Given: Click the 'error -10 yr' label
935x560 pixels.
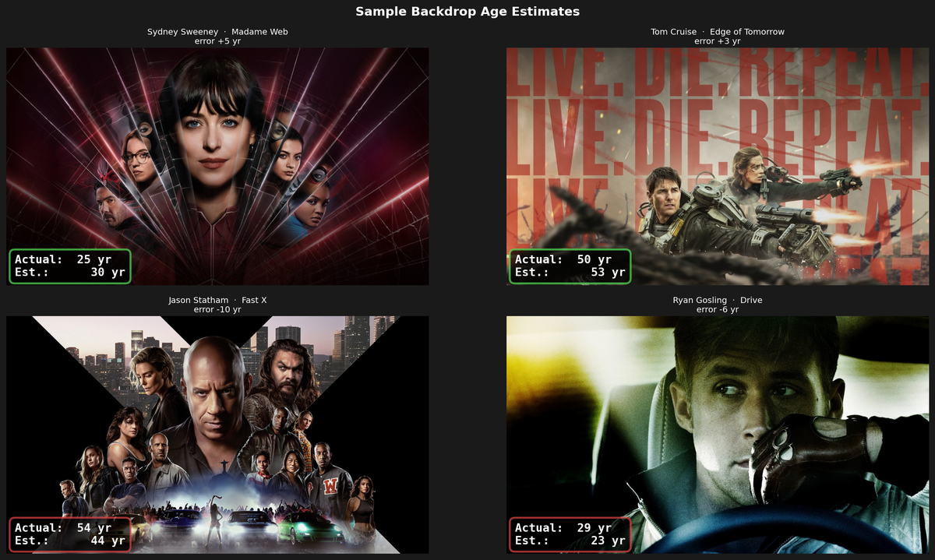Looking at the screenshot, I should (x=217, y=309).
